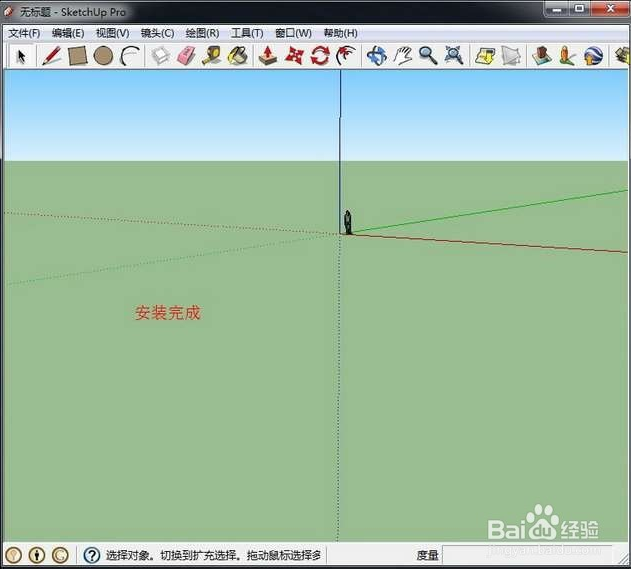Open the 视图(V) menu
The image size is (631, 569).
[x=112, y=33]
